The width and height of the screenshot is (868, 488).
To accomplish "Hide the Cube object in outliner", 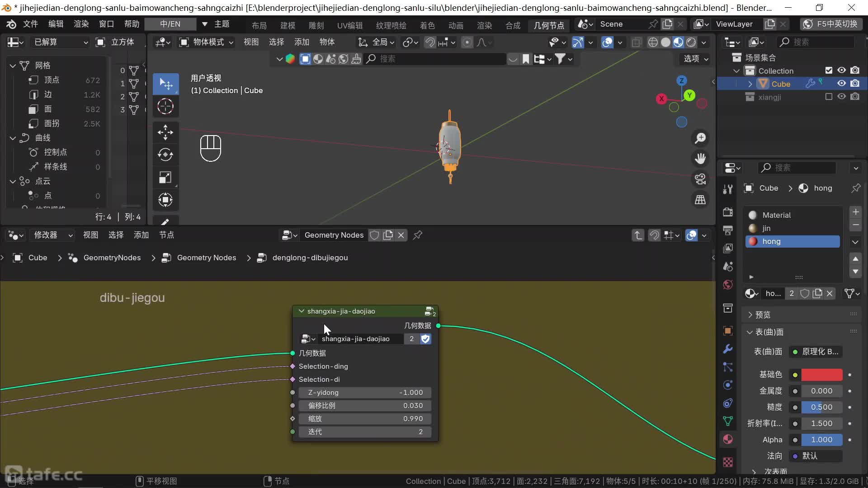I will tap(841, 84).
